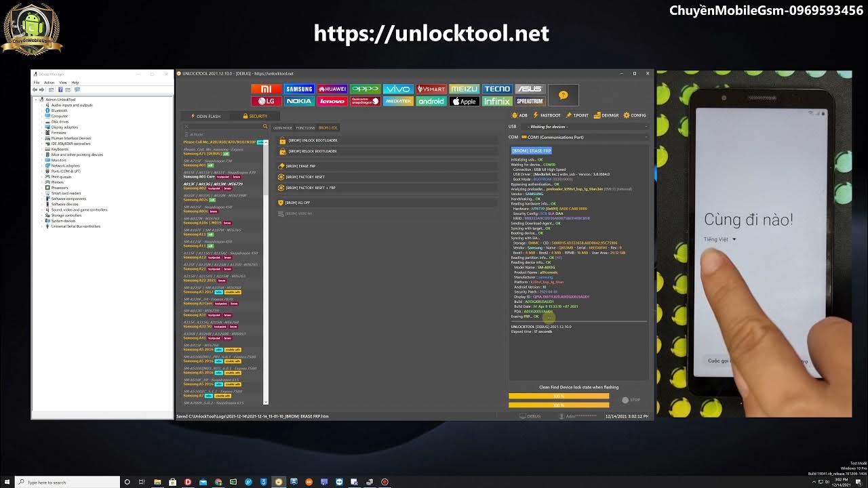Click the STOP button
Viewport: 868px width, 488px height.
tap(631, 400)
